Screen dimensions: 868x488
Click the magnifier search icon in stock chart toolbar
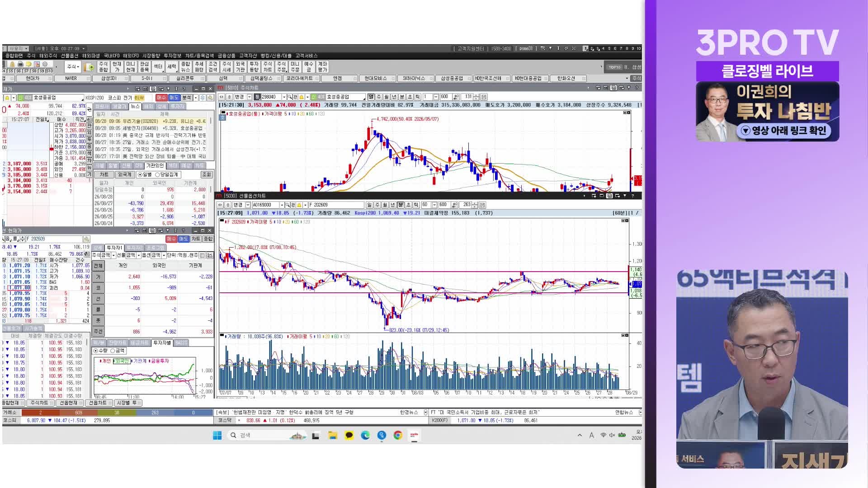[290, 97]
